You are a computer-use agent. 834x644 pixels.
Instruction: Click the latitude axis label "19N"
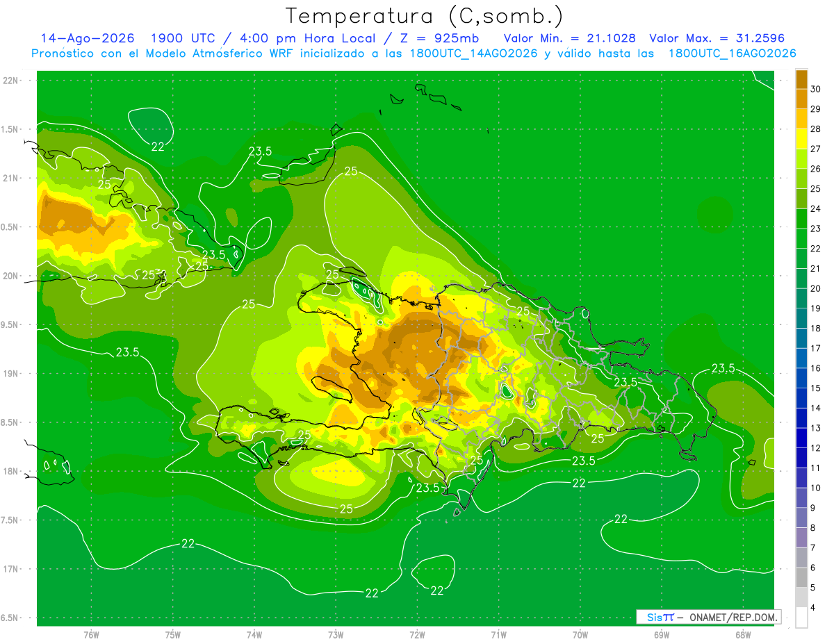click(10, 373)
